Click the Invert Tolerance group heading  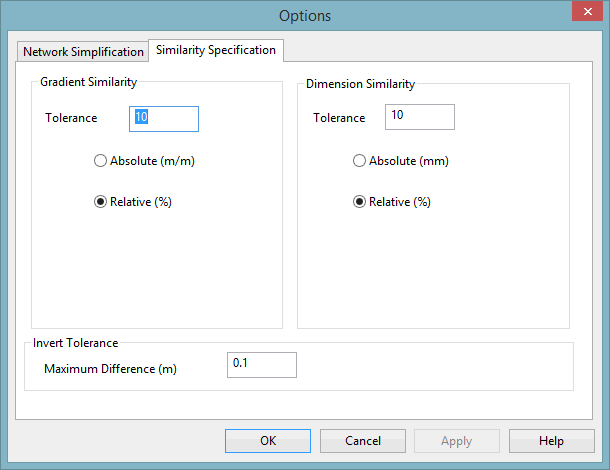75,343
